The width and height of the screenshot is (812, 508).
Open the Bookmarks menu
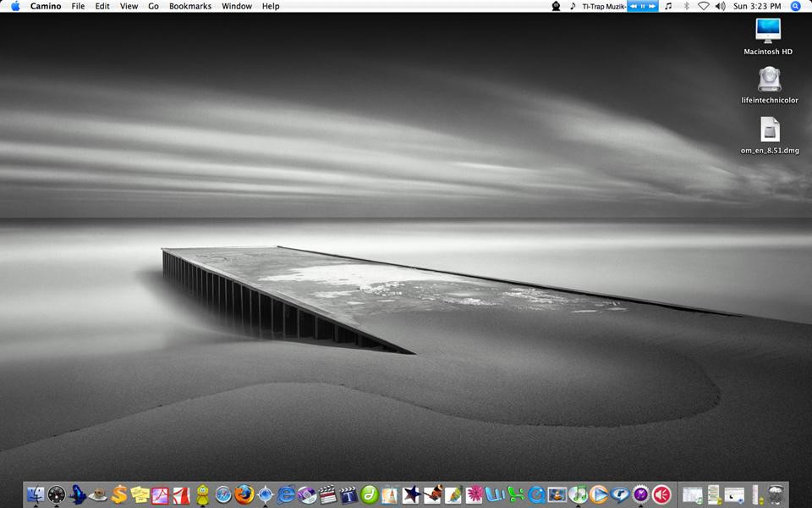pyautogui.click(x=190, y=6)
